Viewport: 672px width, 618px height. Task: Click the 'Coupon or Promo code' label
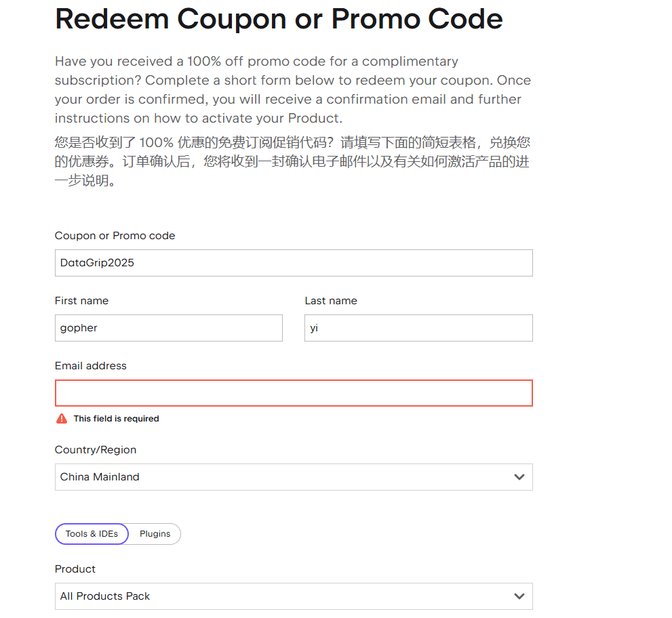pos(115,236)
